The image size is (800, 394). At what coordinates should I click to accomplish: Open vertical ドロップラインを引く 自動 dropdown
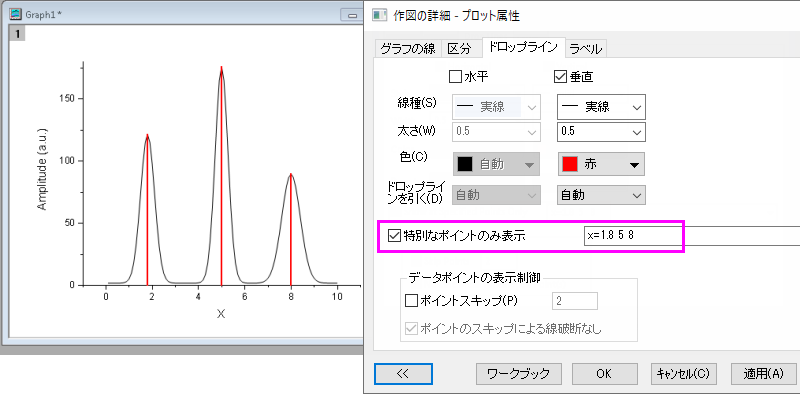pos(601,195)
